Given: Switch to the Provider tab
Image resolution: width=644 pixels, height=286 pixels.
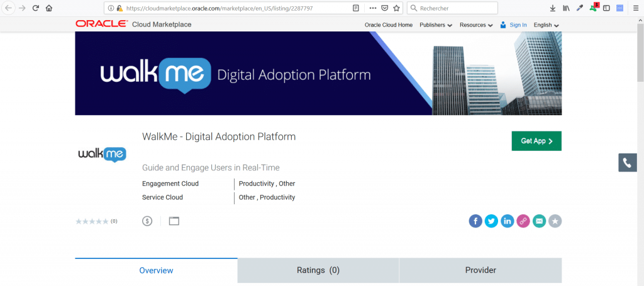Looking at the screenshot, I should pos(480,270).
